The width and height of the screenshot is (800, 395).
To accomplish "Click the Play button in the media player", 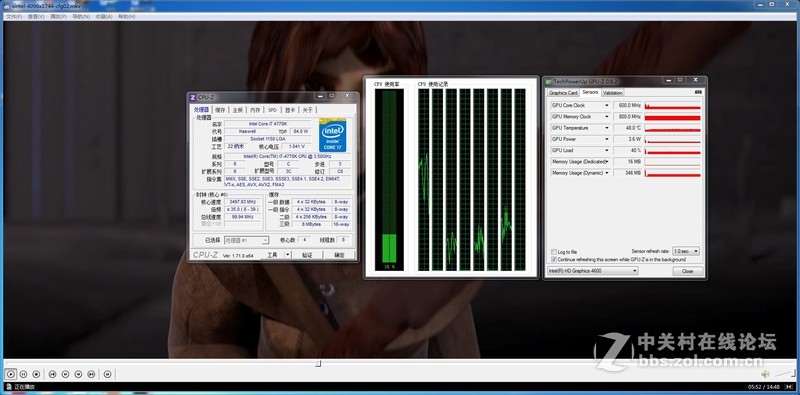I will 11,374.
